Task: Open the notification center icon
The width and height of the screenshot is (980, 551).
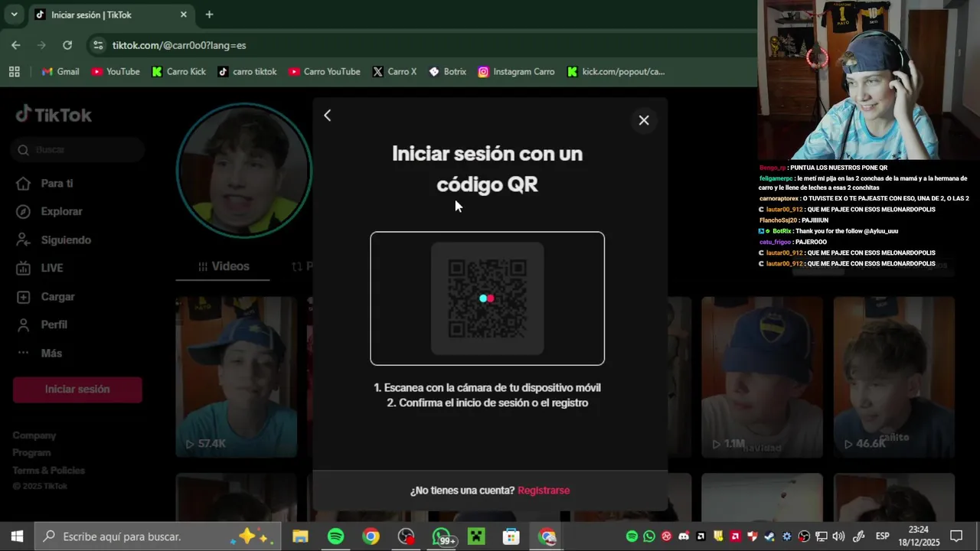Action: coord(956,536)
